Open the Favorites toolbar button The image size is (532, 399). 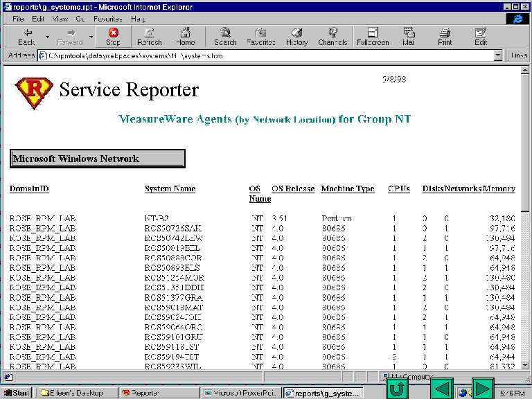click(x=261, y=37)
